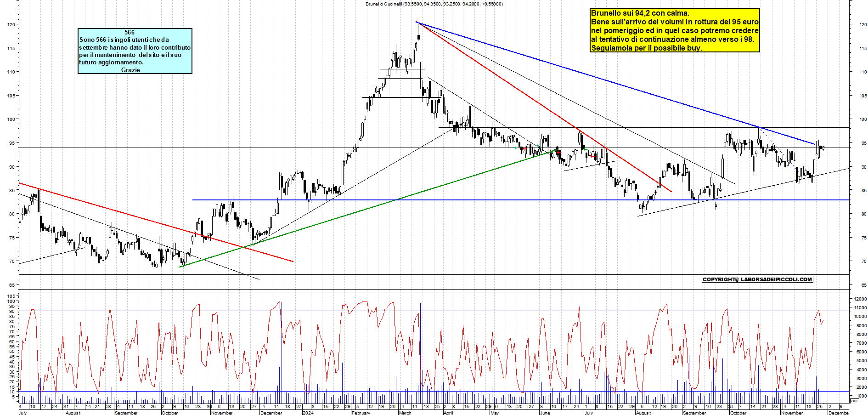Click the '1000' label on the volume axis

(x=862, y=396)
